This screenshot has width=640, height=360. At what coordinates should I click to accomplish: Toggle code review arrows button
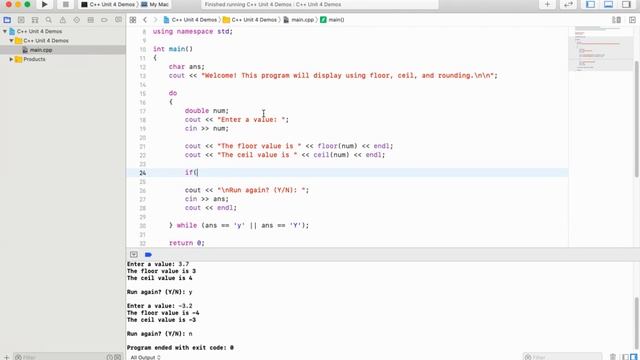[x=568, y=4]
